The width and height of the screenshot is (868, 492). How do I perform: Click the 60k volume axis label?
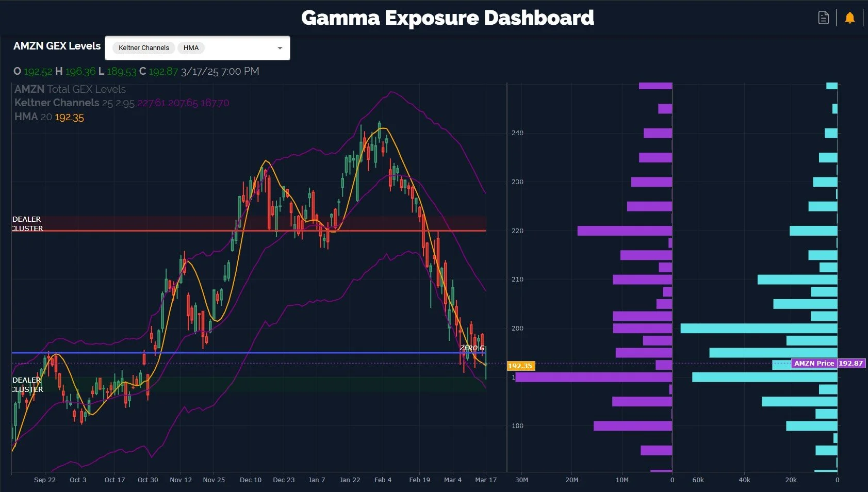(698, 480)
